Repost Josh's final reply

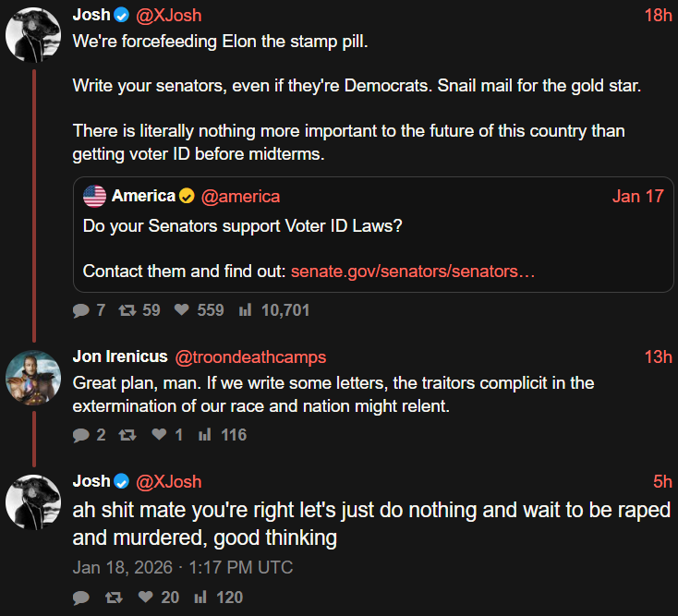(x=114, y=598)
